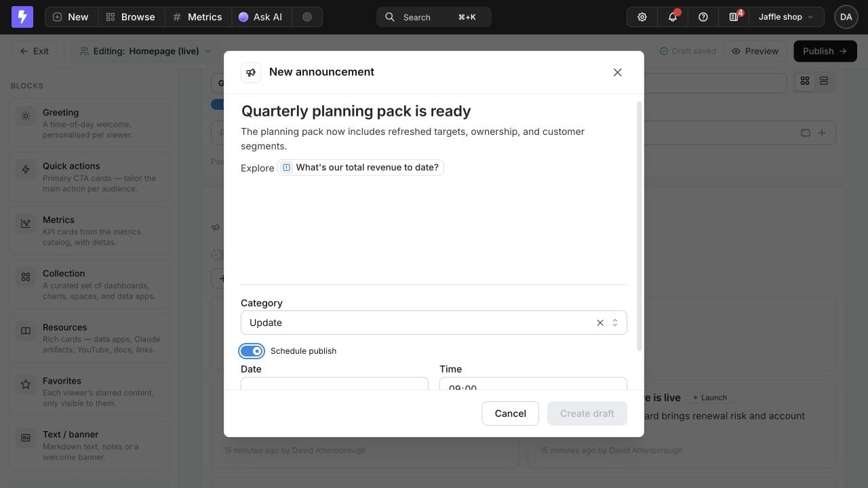This screenshot has height=488, width=868.
Task: Click the lightning bolt app logo
Action: [x=22, y=17]
